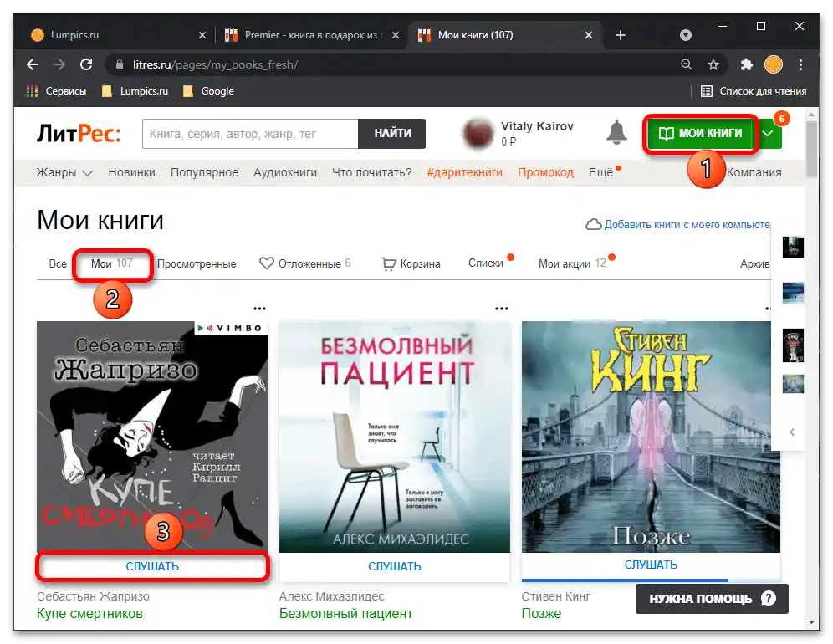Open a new browser tab

621,35
